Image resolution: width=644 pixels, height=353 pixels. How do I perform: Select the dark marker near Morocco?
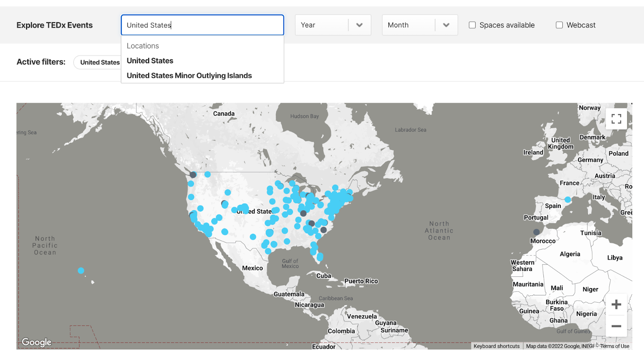point(536,232)
